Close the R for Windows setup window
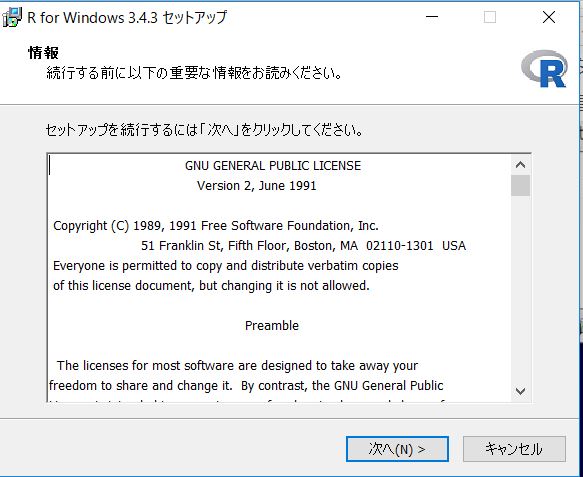583x477 pixels. point(549,17)
